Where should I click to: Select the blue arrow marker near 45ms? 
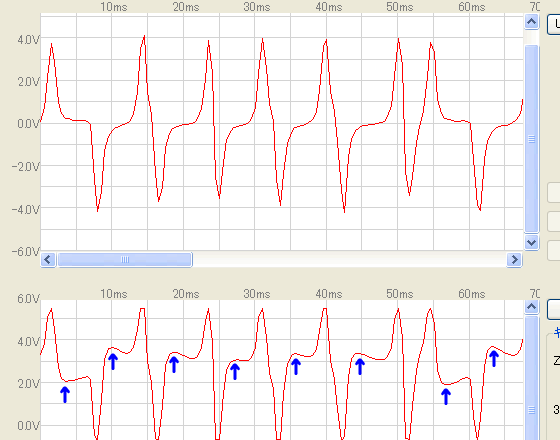point(360,366)
